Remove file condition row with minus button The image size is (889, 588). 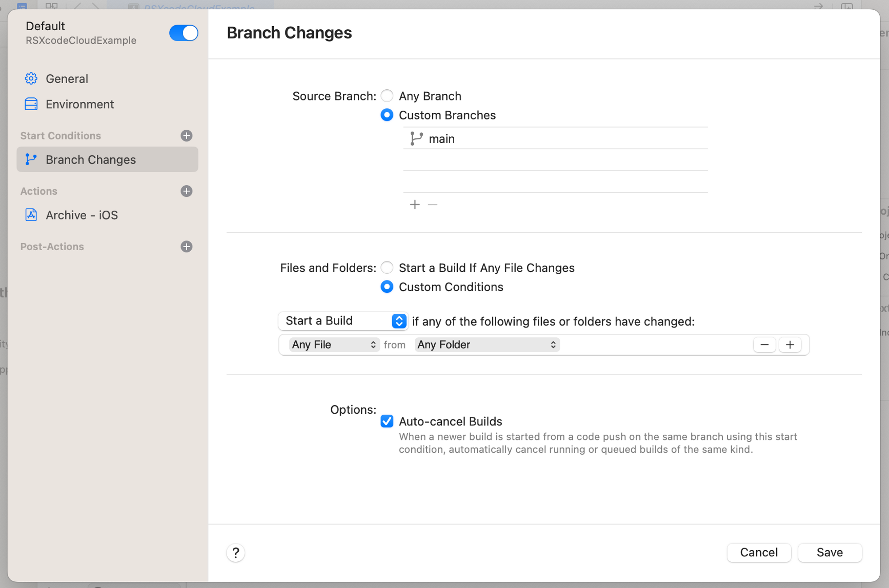(764, 344)
